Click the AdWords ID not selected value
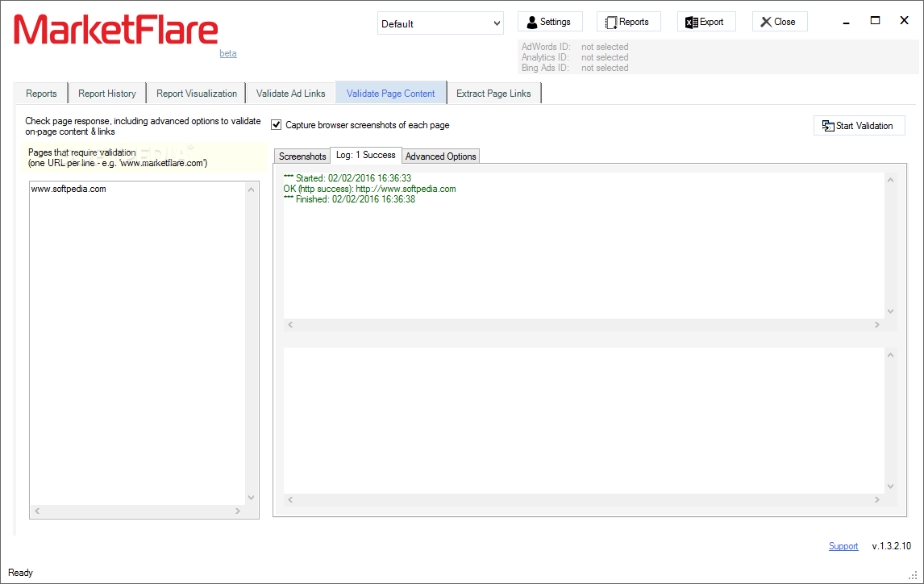This screenshot has width=924, height=584. point(605,47)
